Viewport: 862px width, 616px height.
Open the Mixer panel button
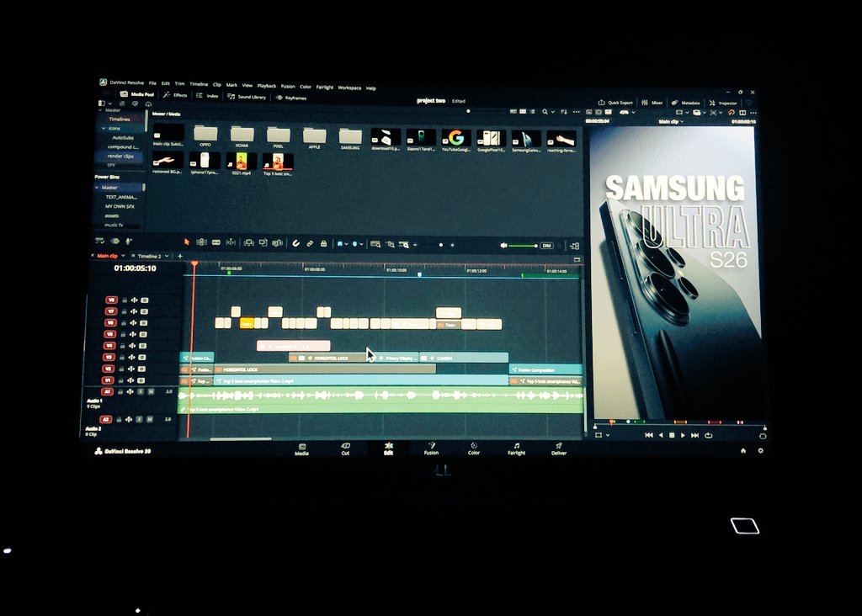pyautogui.click(x=652, y=102)
